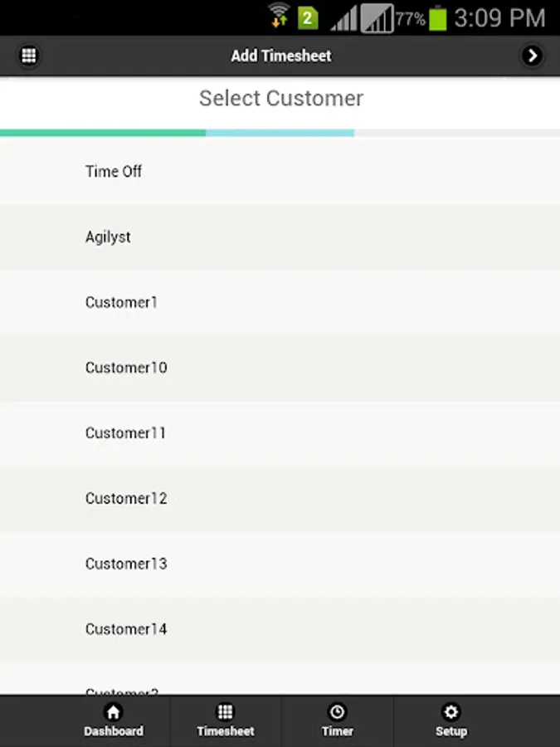Open the Setup gear icon
This screenshot has height=747, width=560.
pos(450,712)
